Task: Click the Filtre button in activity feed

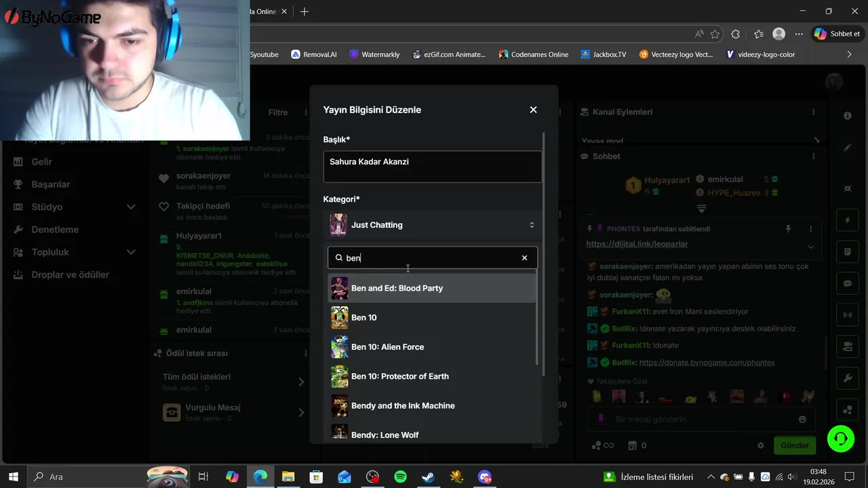Action: [x=278, y=113]
